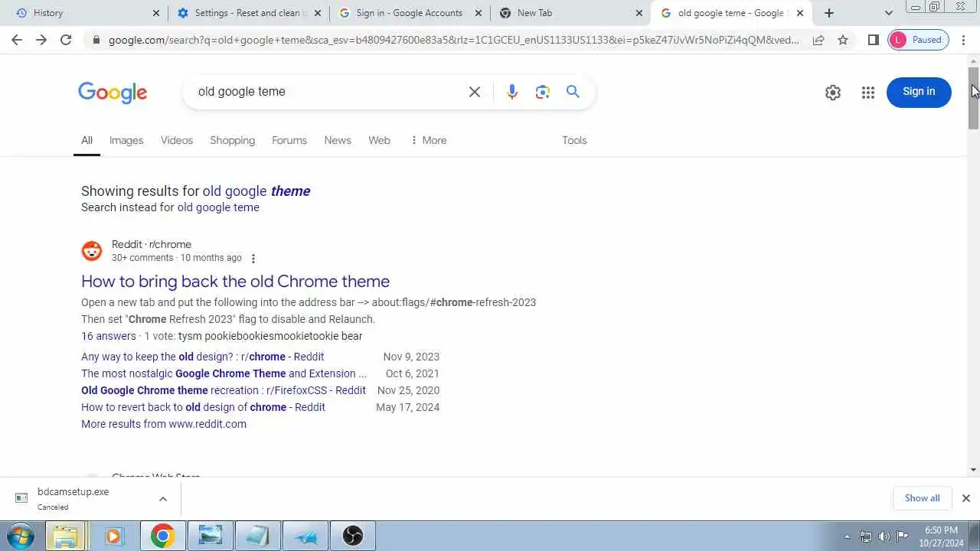Click the address bar URL
This screenshot has width=980, height=551.
[x=453, y=40]
